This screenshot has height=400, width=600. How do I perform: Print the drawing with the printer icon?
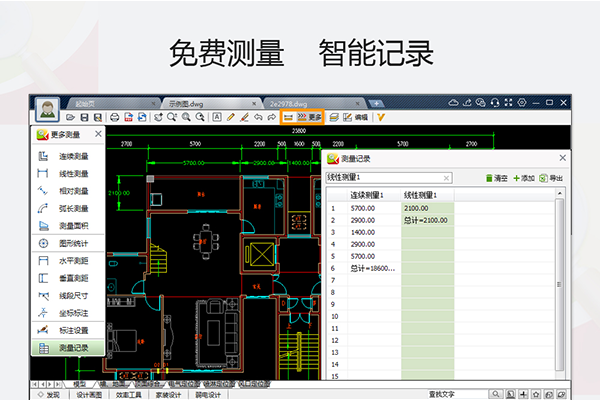[x=114, y=117]
